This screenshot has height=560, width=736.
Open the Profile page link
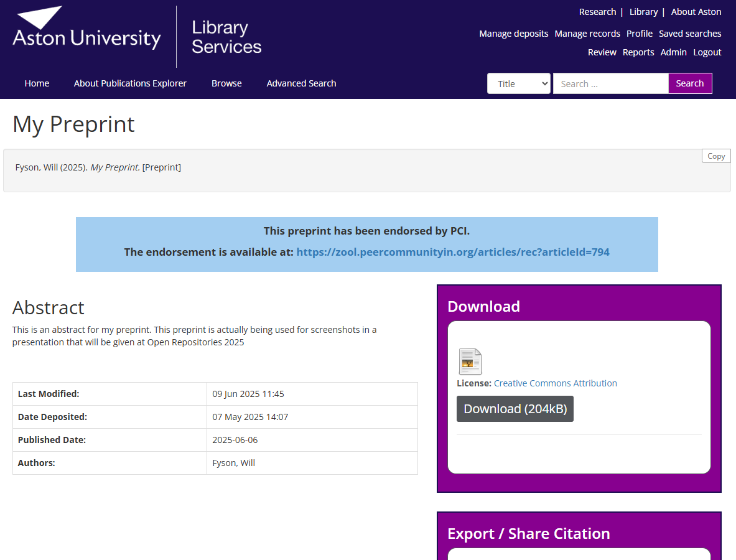(x=639, y=34)
